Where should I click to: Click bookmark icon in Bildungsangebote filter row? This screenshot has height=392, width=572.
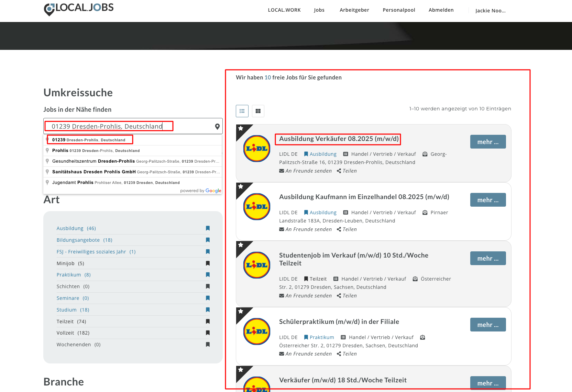(208, 240)
